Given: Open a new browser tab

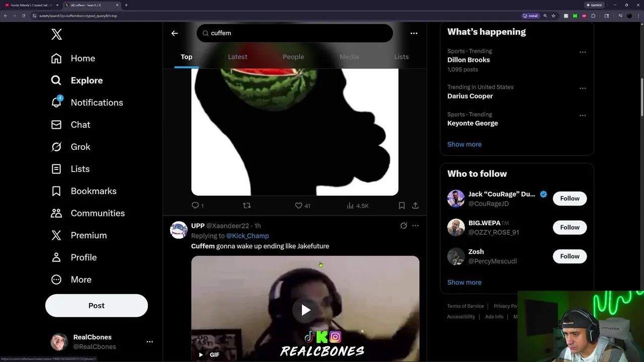Looking at the screenshot, I should [126, 5].
